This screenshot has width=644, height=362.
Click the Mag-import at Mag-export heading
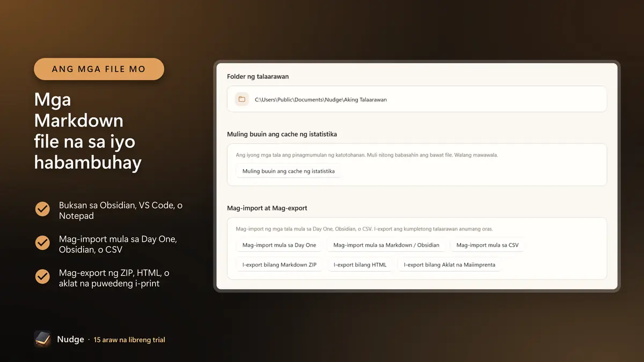[x=267, y=208]
